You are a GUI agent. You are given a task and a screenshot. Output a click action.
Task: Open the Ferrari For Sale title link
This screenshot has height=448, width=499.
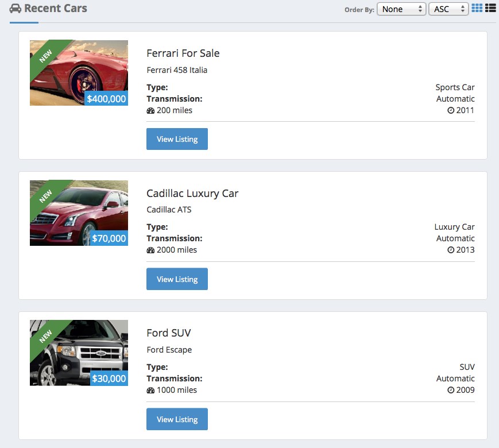click(x=183, y=53)
